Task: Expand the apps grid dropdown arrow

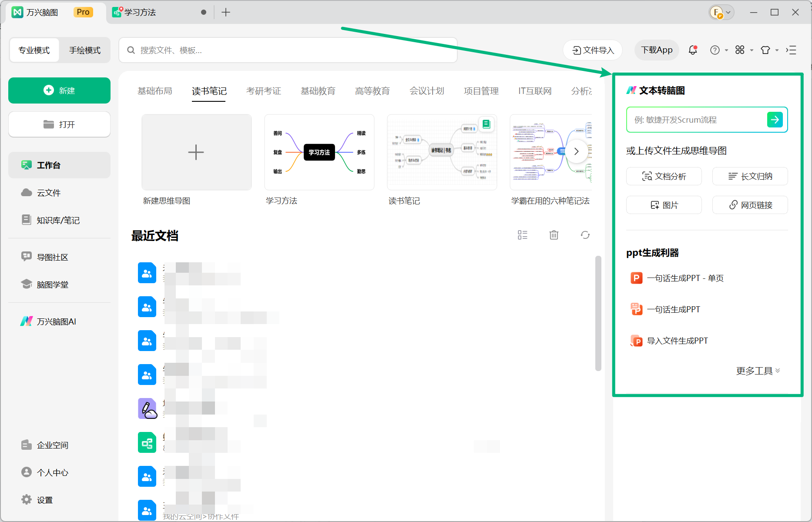Action: coord(752,50)
